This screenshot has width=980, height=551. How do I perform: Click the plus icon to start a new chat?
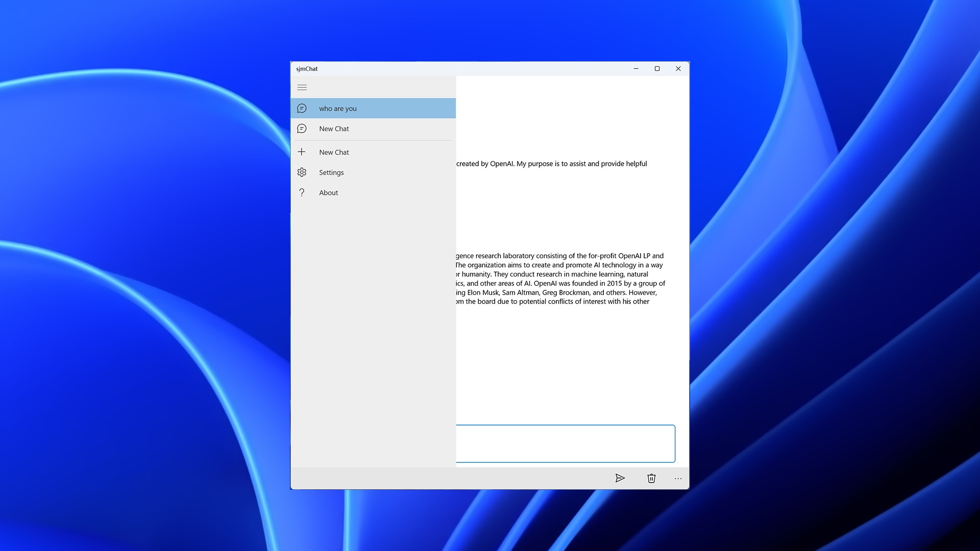pyautogui.click(x=302, y=152)
